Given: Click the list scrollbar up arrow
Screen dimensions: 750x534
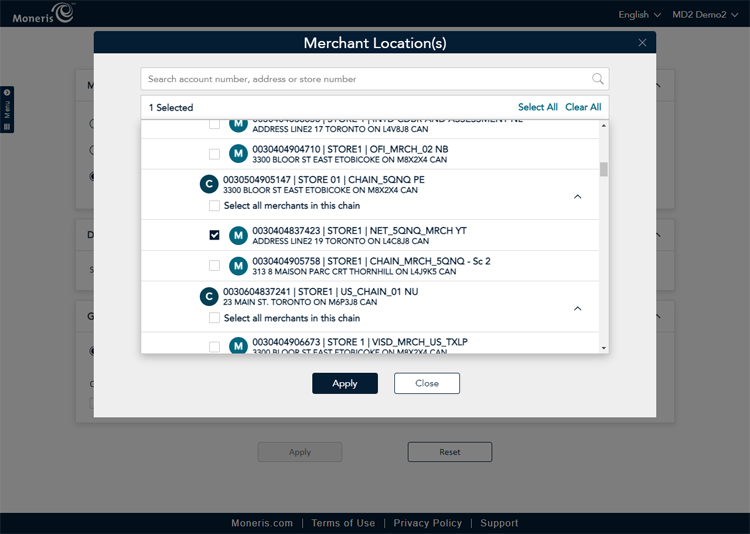Looking at the screenshot, I should (604, 125).
